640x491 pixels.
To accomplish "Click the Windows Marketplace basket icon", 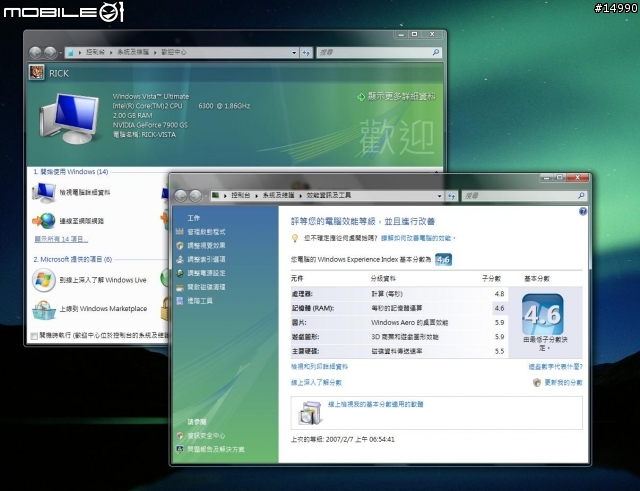I will pyautogui.click(x=44, y=310).
